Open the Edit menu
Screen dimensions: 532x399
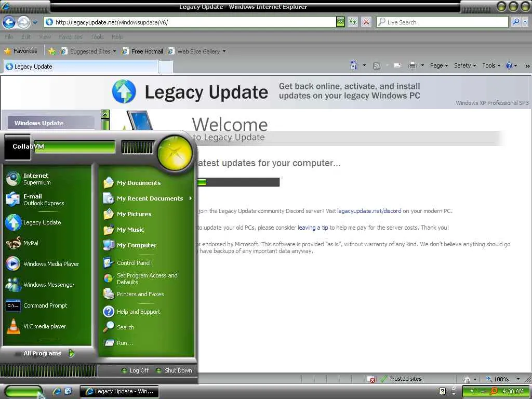26,37
